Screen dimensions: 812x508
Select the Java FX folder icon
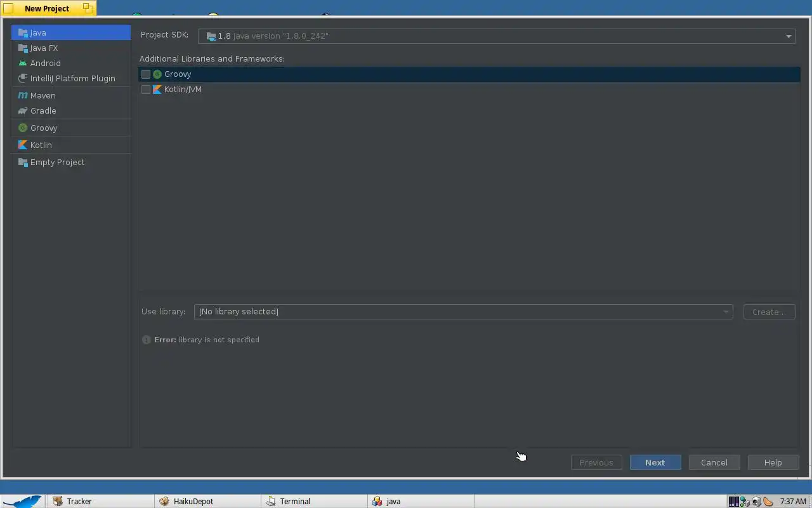(x=23, y=48)
